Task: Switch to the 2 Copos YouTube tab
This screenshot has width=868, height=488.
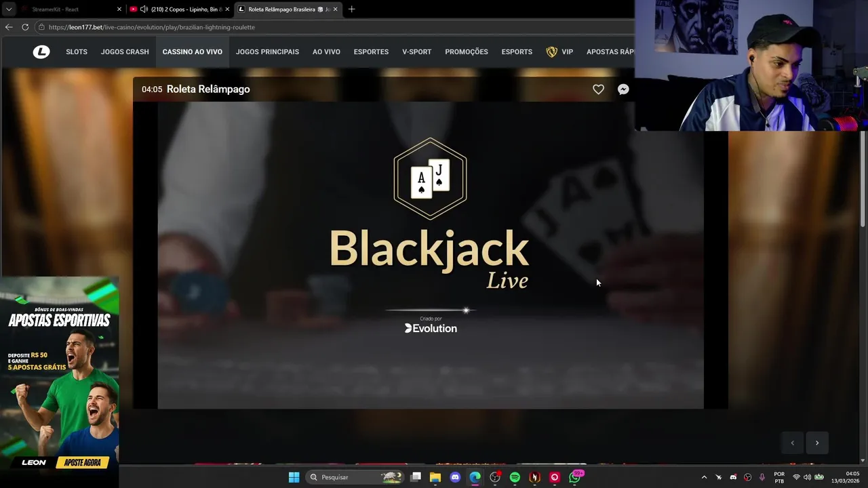Action: tap(180, 9)
